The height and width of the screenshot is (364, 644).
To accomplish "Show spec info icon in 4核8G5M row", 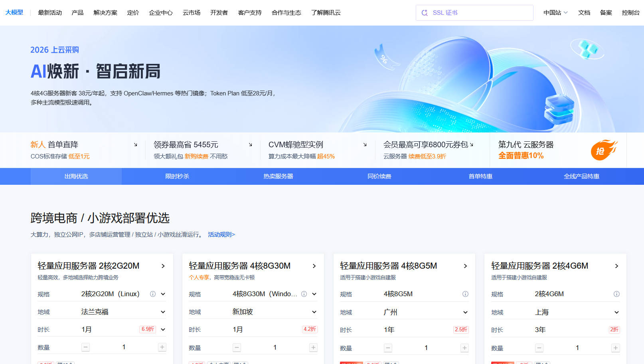I will (465, 294).
